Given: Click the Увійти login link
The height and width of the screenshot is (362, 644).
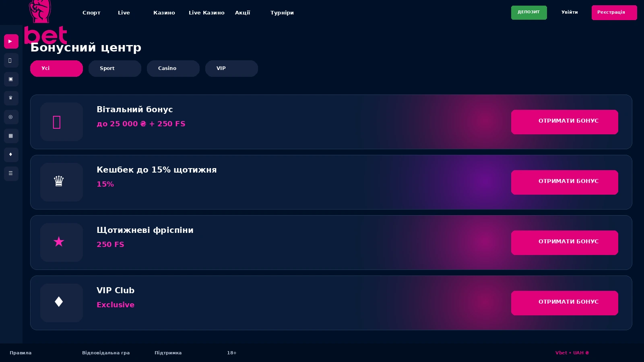Looking at the screenshot, I should pos(570,12).
